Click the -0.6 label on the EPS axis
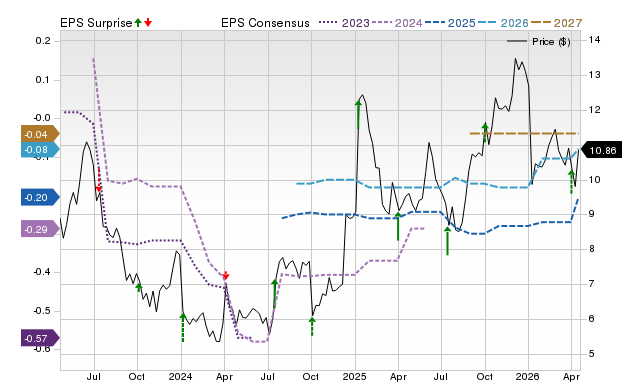 (x=41, y=349)
